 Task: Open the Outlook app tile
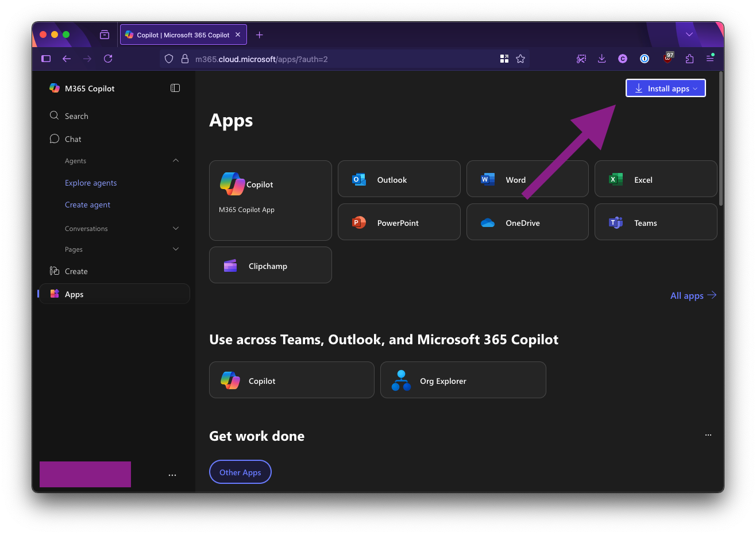[x=399, y=179]
